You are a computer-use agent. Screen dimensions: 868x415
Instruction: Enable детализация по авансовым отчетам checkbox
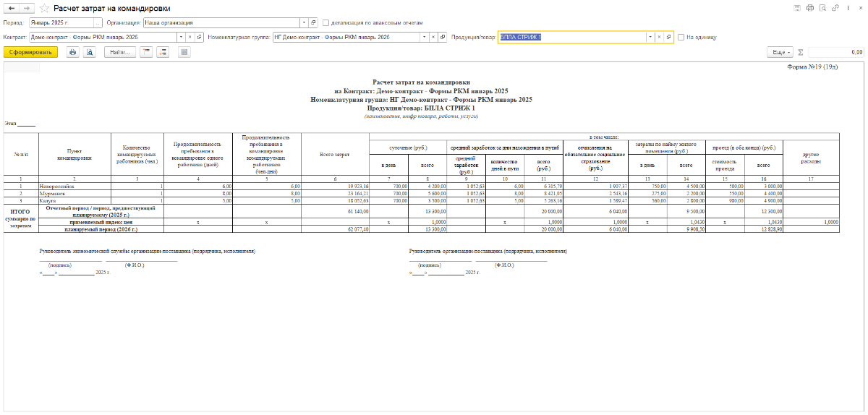click(x=325, y=22)
